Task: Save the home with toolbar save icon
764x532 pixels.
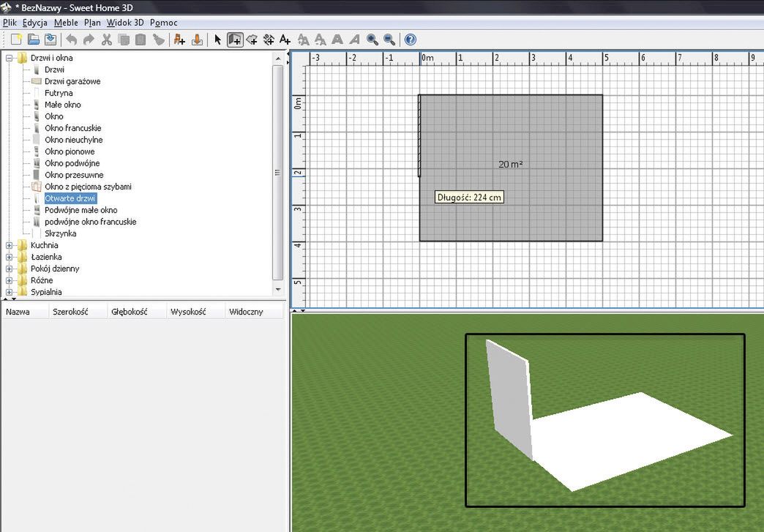Action: click(x=50, y=40)
